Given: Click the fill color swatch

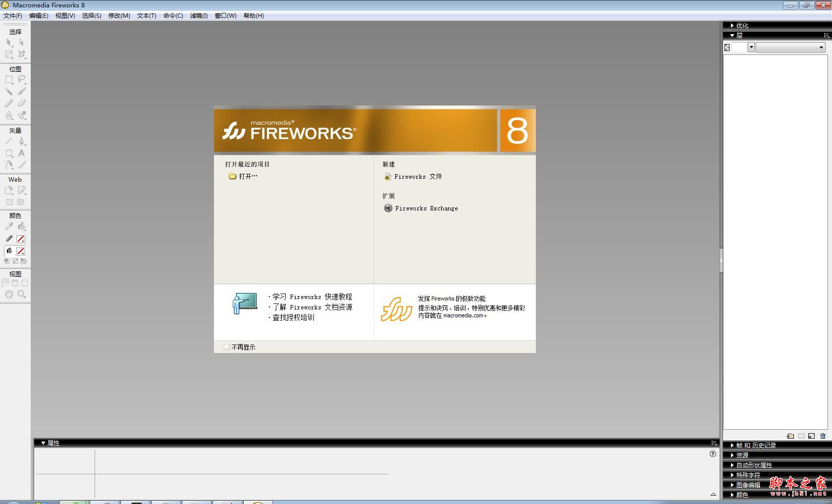Looking at the screenshot, I should (20, 252).
